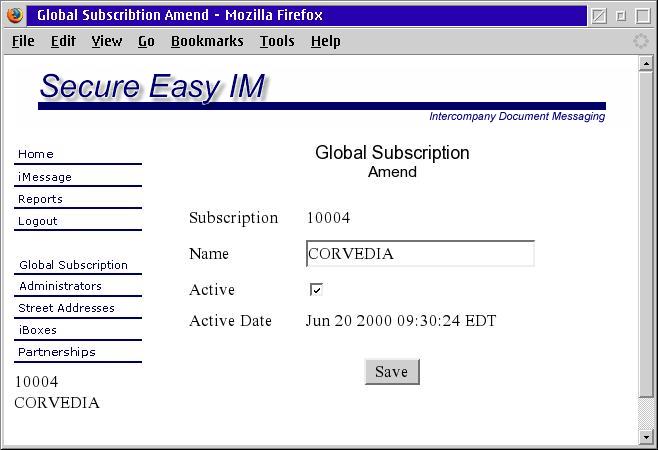Click the throbber activity icon beside the menu bar
This screenshot has height=450, width=658.
point(641,41)
